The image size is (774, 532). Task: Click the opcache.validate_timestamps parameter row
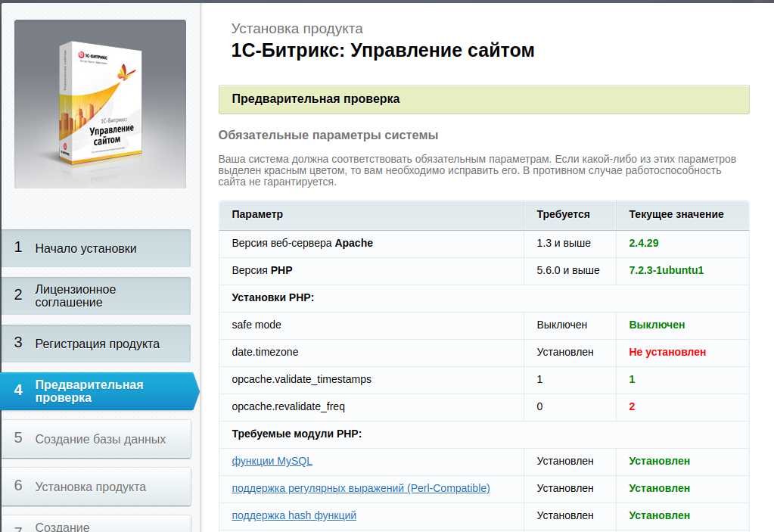483,379
